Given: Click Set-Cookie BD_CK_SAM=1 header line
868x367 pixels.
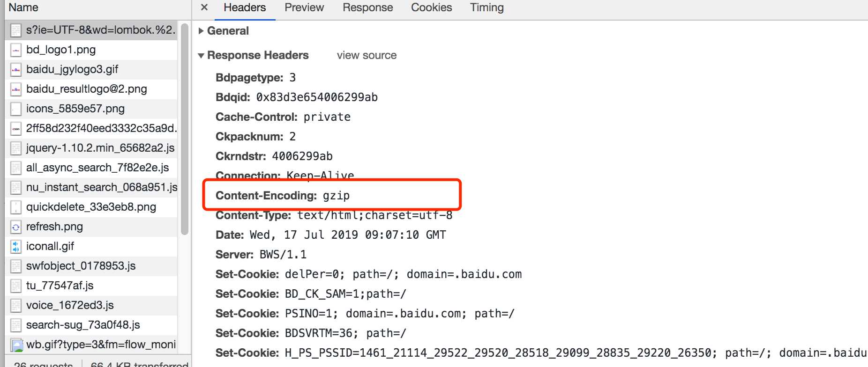Looking at the screenshot, I should point(311,294).
